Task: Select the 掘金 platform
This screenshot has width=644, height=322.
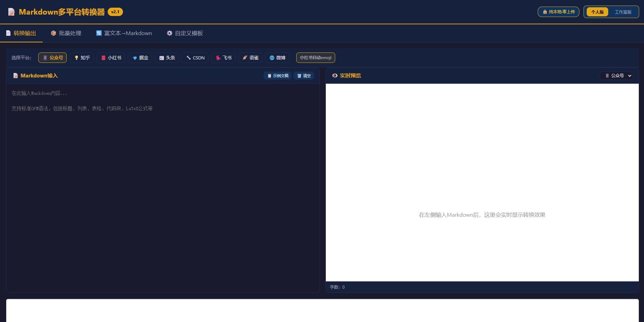Action: pyautogui.click(x=140, y=58)
